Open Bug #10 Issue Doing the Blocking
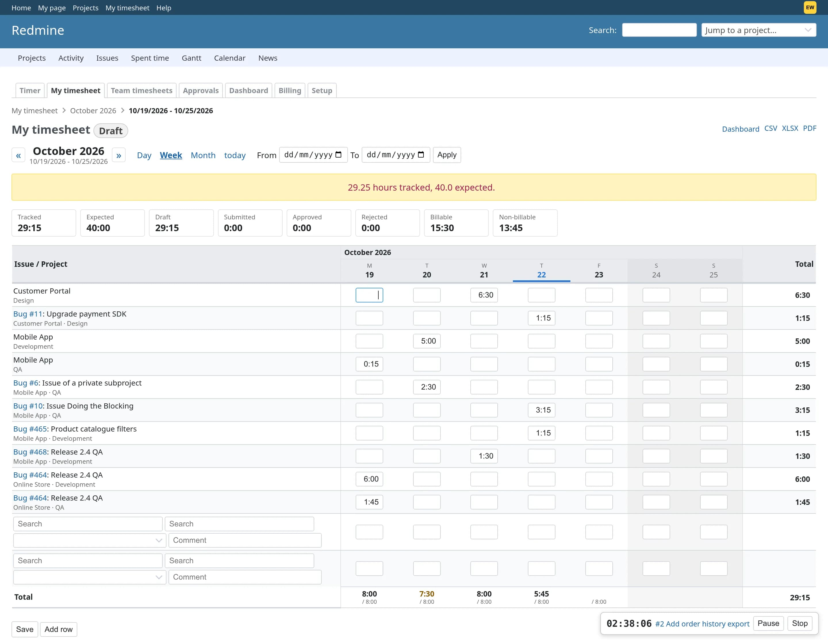This screenshot has width=828, height=644. click(x=28, y=406)
